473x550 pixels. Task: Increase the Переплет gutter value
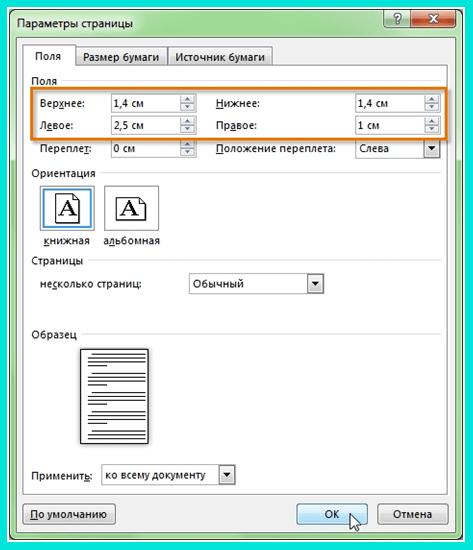[187, 145]
